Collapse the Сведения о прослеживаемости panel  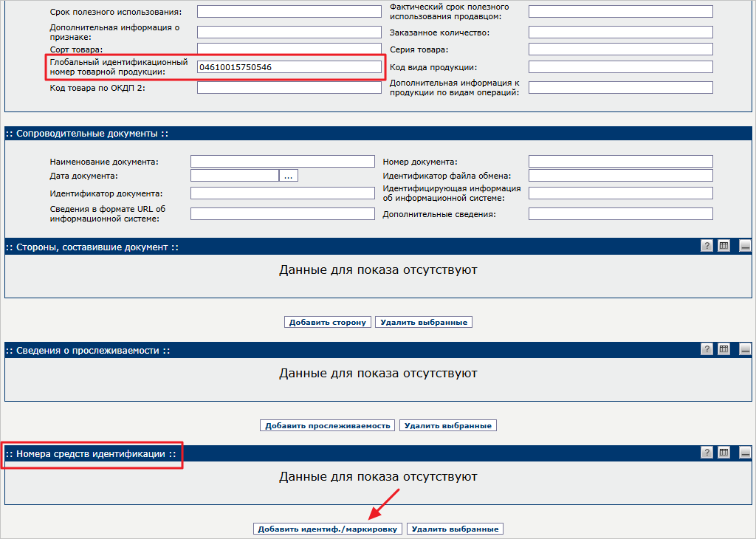pos(745,349)
